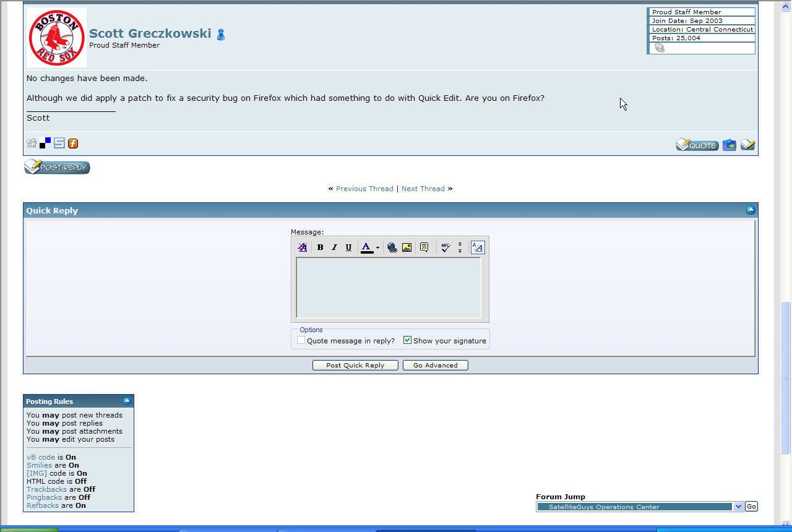This screenshot has height=532, width=792.
Task: Click the Go Advanced button
Action: [x=436, y=365]
